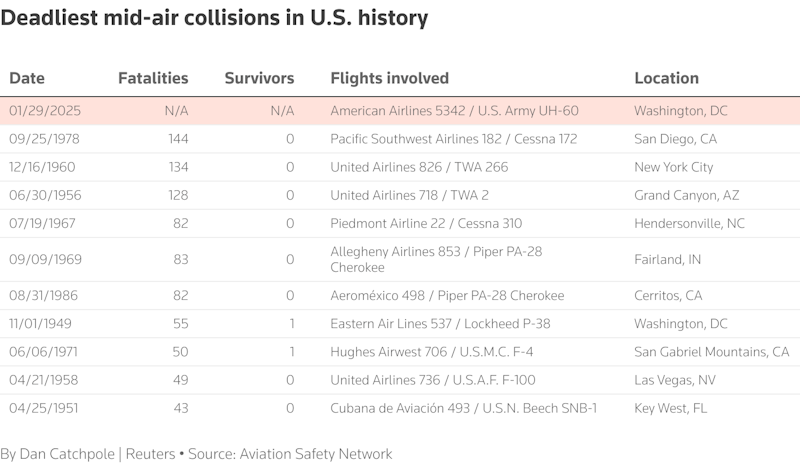Select Piedmont Airline 22 / Cessna 310
This screenshot has width=800, height=469.
426,223
